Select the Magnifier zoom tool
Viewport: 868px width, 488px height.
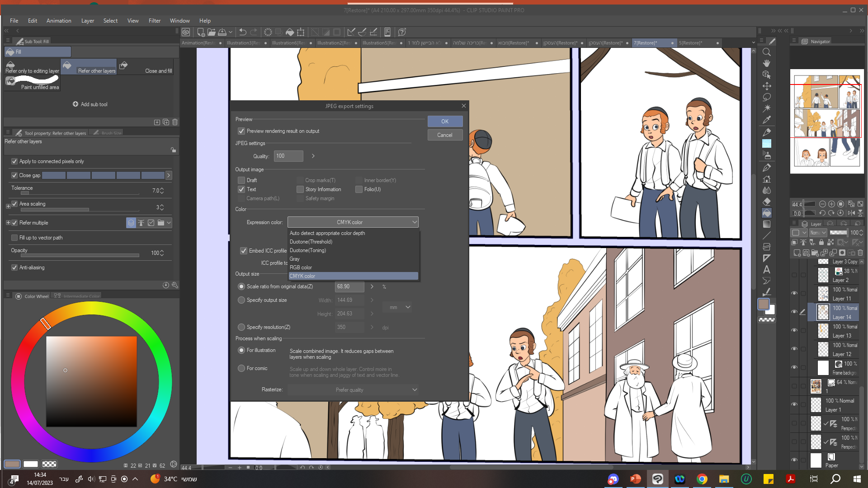(x=767, y=52)
